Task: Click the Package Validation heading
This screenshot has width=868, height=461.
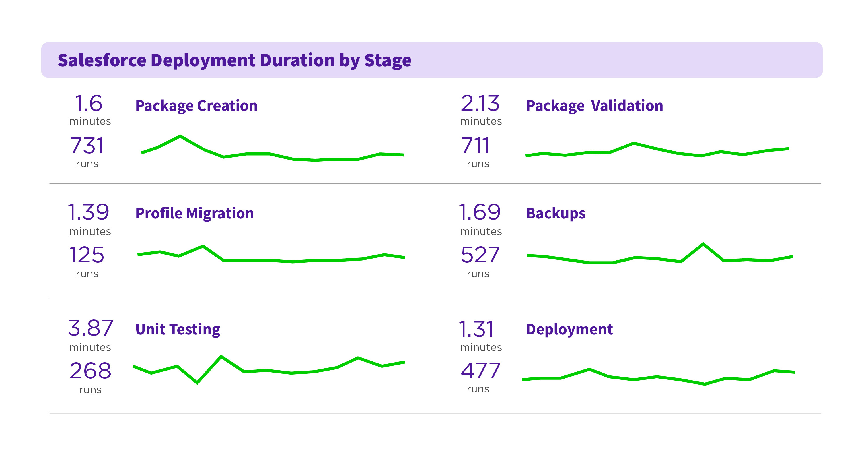Action: pos(594,106)
